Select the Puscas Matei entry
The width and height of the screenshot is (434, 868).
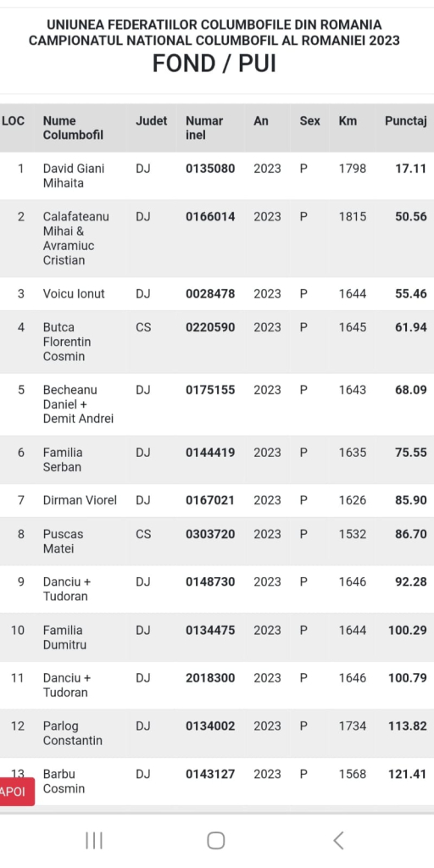coord(217,542)
